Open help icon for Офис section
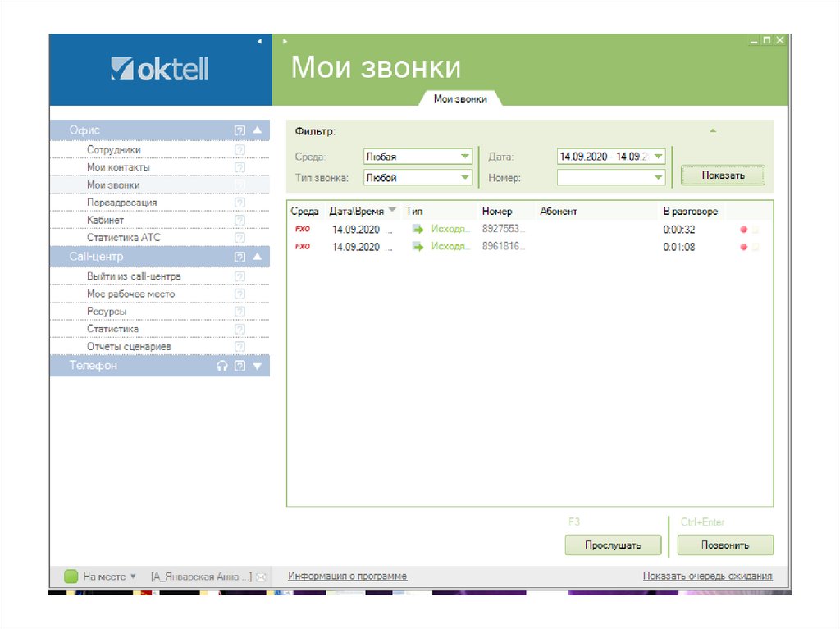The image size is (840, 629). click(240, 130)
